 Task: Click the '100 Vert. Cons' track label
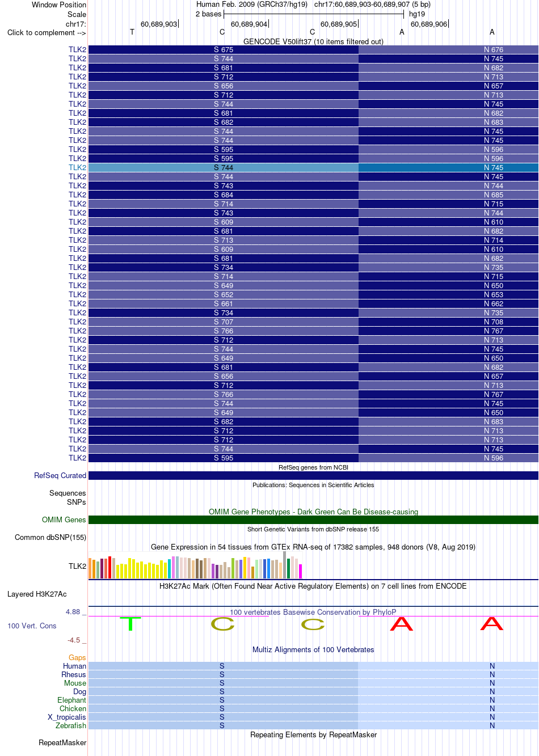coord(32,626)
